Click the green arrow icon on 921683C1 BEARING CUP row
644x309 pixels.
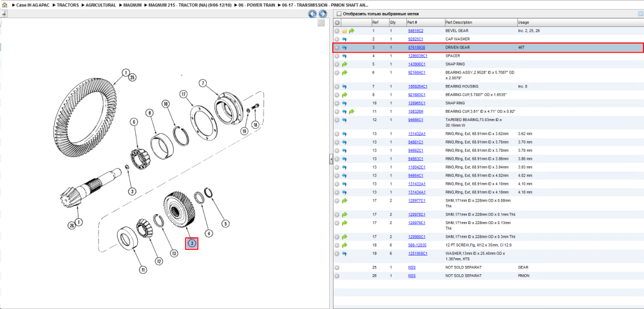345,95
